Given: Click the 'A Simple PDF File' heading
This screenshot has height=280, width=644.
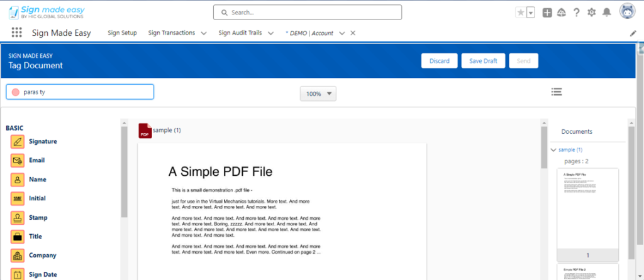Looking at the screenshot, I should tap(220, 171).
